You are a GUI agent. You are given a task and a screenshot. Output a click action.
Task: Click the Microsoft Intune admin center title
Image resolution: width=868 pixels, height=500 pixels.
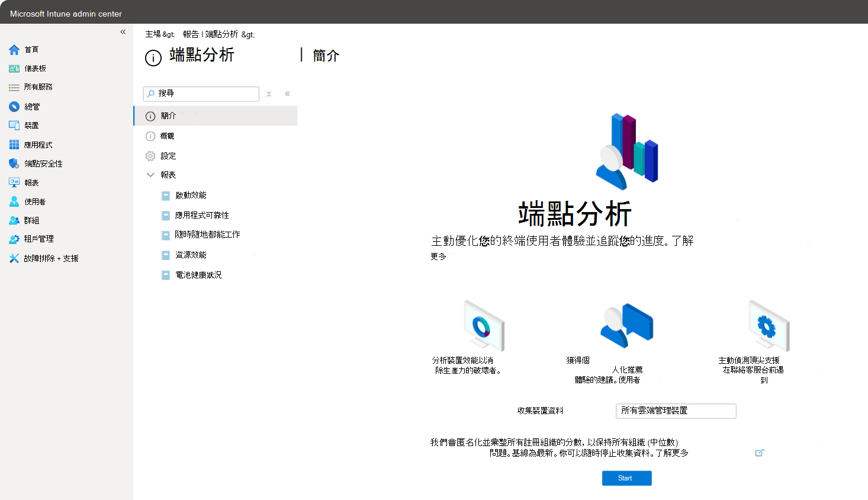click(66, 14)
